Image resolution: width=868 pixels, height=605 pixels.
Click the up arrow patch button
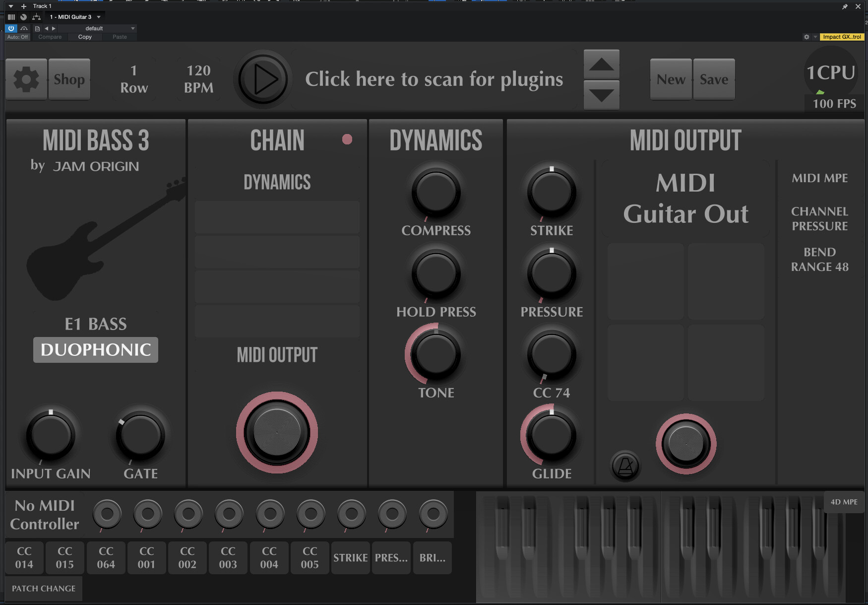(601, 64)
